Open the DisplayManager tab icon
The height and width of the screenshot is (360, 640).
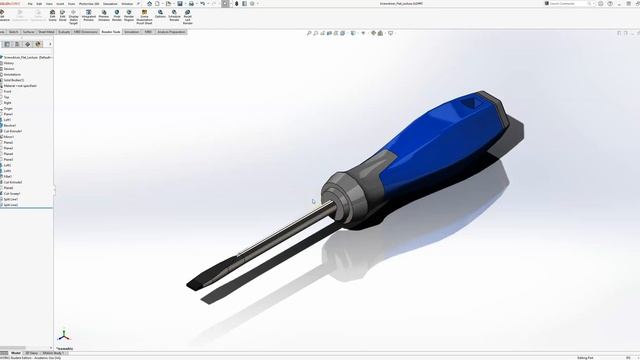[38, 44]
